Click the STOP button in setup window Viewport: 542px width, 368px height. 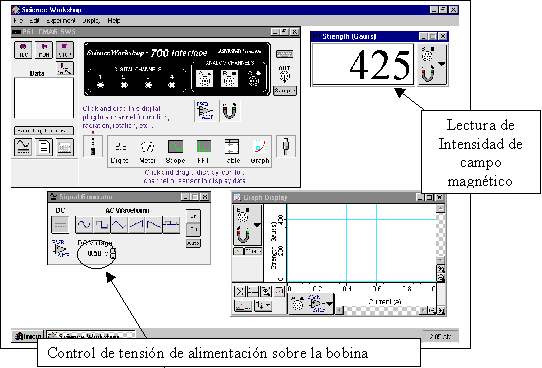[65, 50]
